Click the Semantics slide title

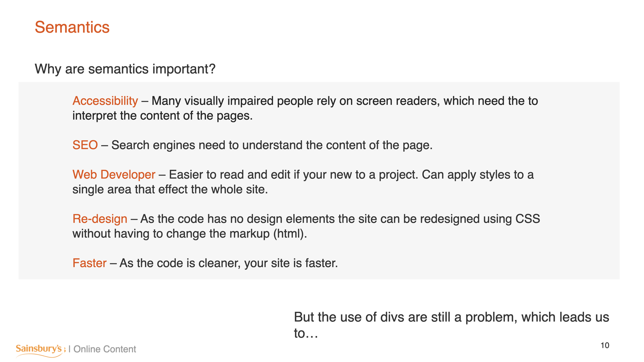pyautogui.click(x=72, y=27)
